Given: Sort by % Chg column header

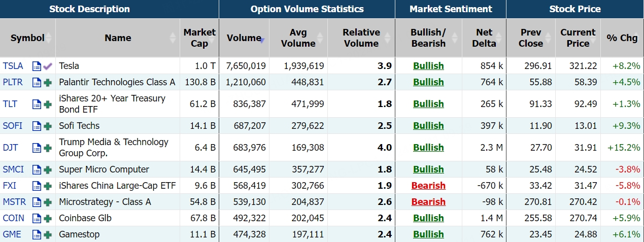Looking at the screenshot, I should (622, 38).
